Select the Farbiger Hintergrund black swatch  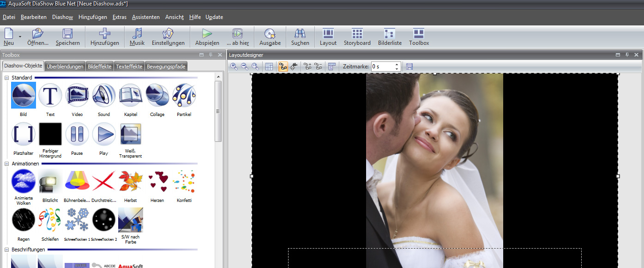click(x=50, y=134)
